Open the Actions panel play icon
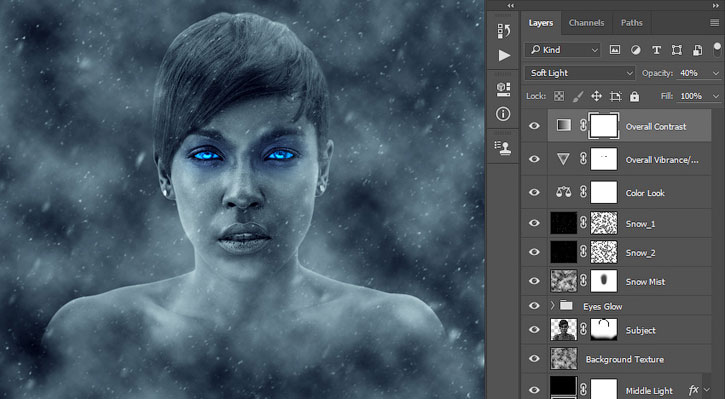 [x=504, y=55]
